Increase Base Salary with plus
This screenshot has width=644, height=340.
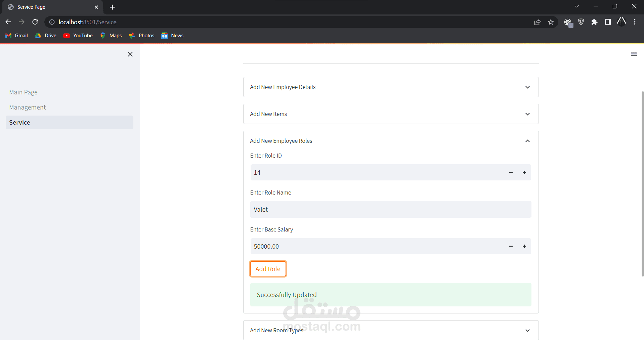click(524, 246)
